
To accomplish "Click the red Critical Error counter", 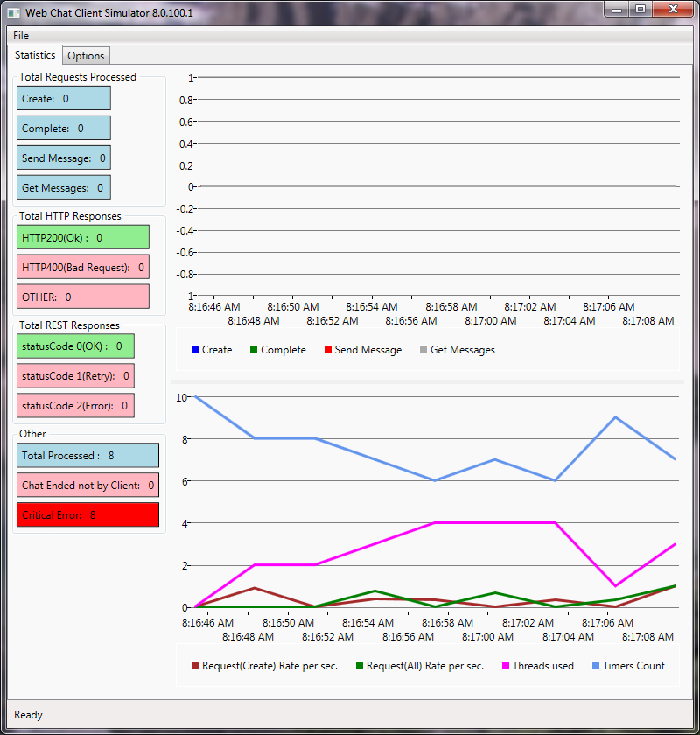I will click(x=87, y=515).
